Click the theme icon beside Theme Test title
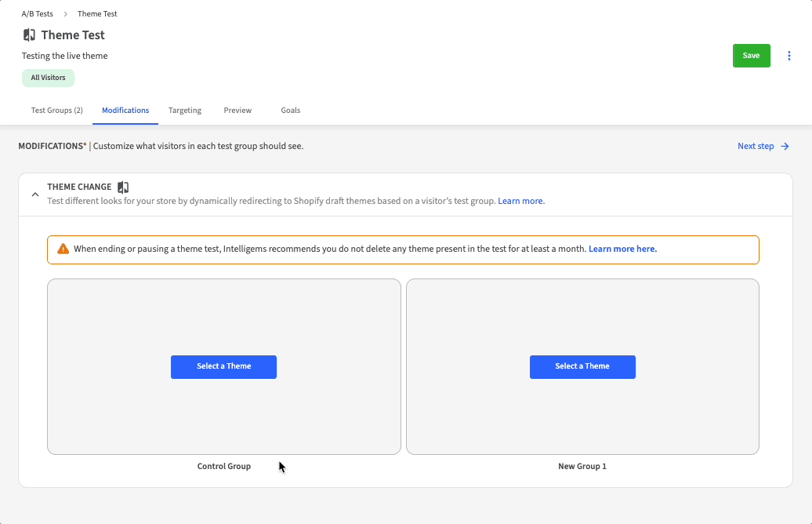Image resolution: width=812 pixels, height=524 pixels. point(30,35)
